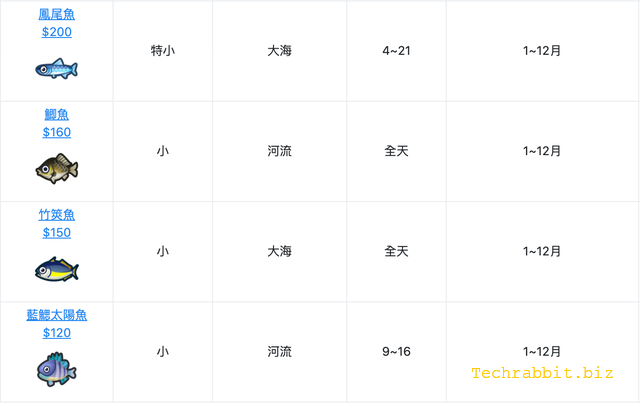640x404 pixels.
Task: Click the 9~16 time cell
Action: [x=396, y=352]
